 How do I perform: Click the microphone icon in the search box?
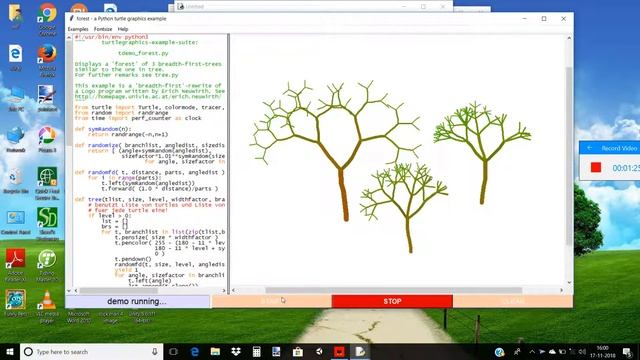click(155, 351)
